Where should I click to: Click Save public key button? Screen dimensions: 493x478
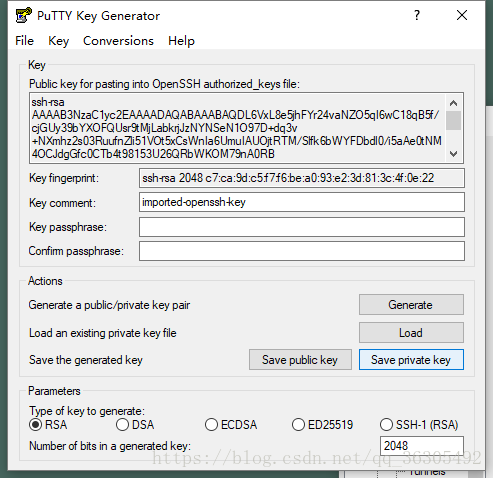click(300, 360)
